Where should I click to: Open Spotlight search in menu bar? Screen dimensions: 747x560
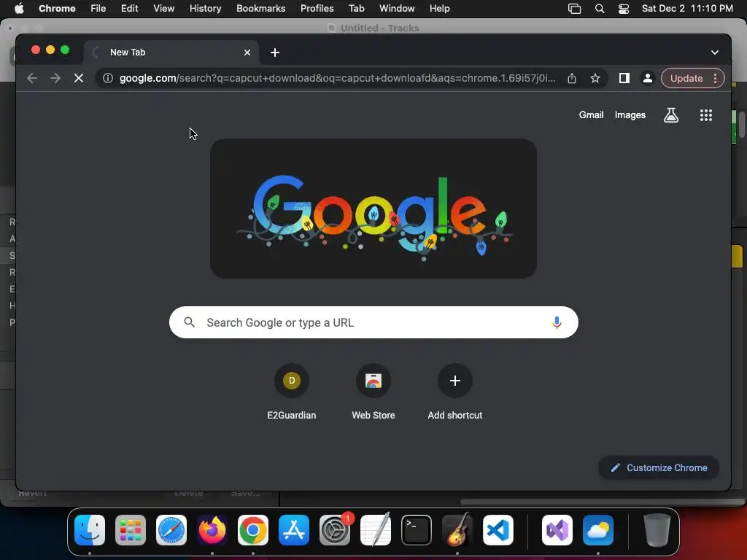(x=600, y=9)
